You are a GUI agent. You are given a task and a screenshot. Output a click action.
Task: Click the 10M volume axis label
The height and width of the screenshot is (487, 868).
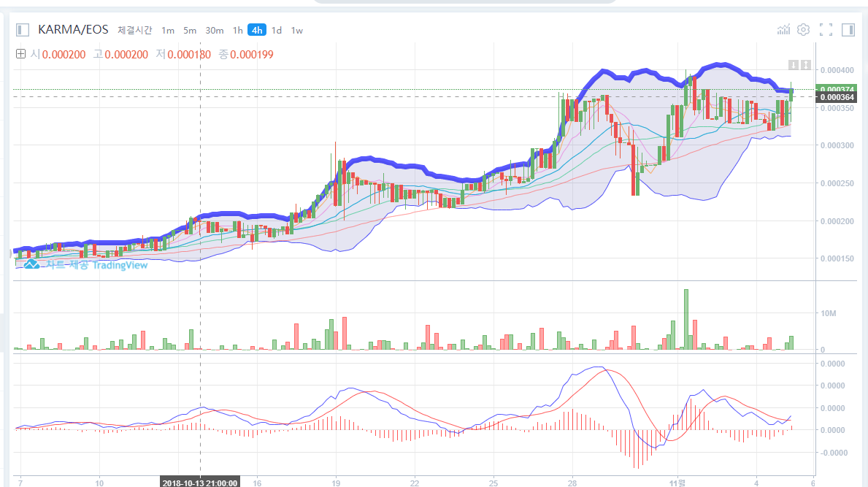tap(828, 313)
